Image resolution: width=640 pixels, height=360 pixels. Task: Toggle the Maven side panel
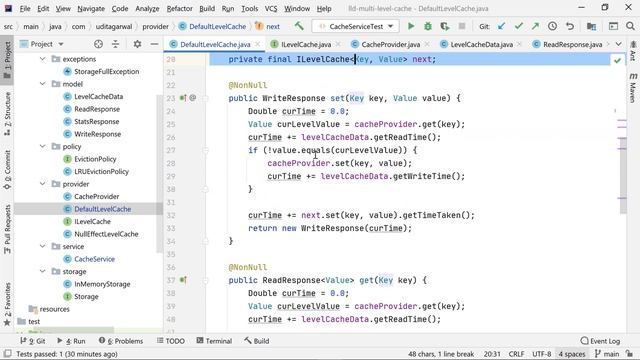coord(633,87)
